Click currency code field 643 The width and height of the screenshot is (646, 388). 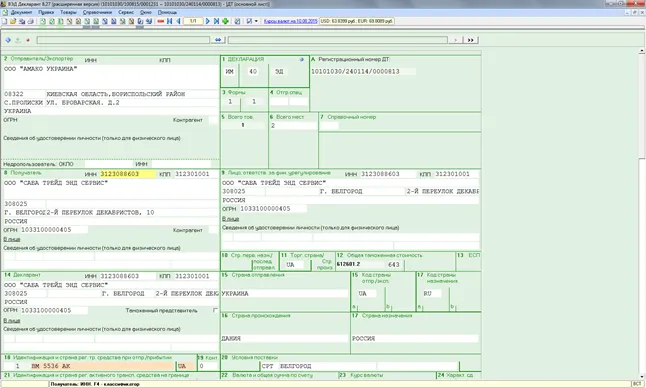[394, 264]
